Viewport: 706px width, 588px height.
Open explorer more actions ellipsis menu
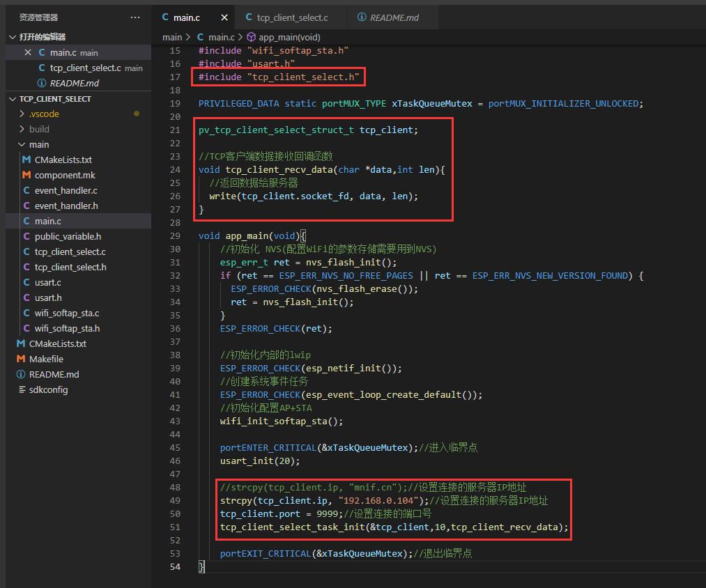[x=135, y=17]
